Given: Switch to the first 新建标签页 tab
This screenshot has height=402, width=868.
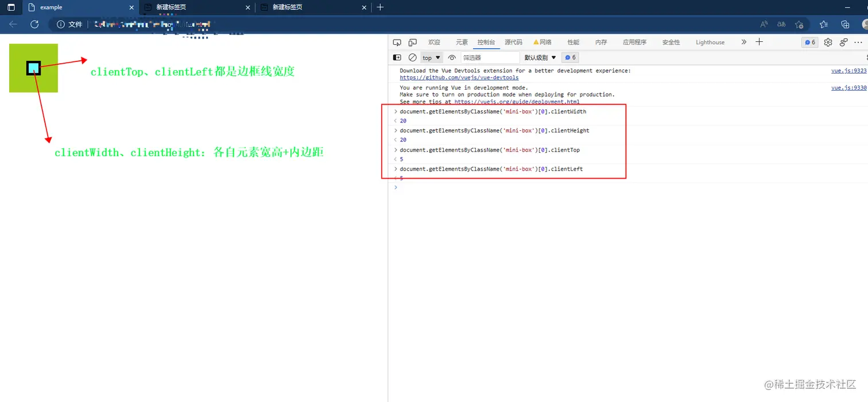Looking at the screenshot, I should (197, 7).
